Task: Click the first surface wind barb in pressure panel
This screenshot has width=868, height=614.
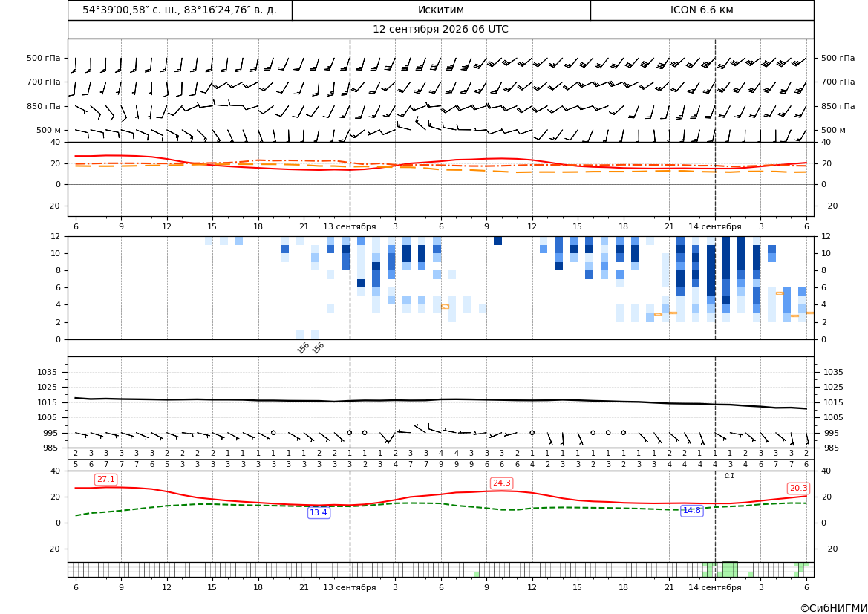Action: (82, 434)
